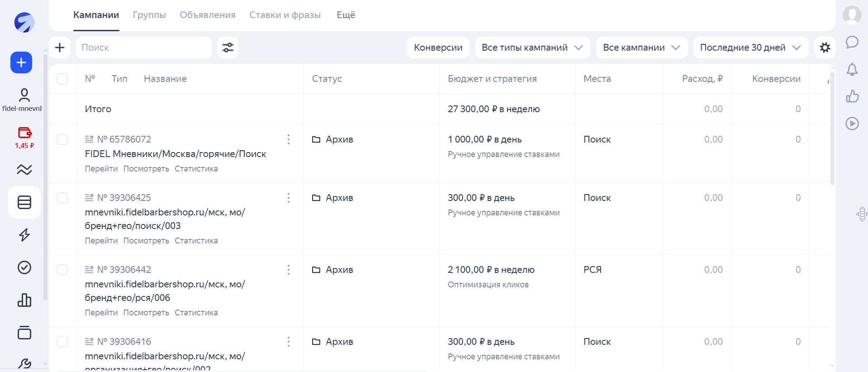Click the Конверсии button in toolbar
This screenshot has height=372, width=868.
tap(438, 48)
